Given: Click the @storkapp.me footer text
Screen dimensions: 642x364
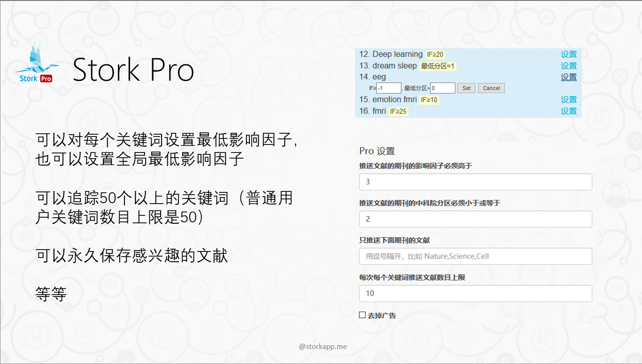Looking at the screenshot, I should 323,347.
